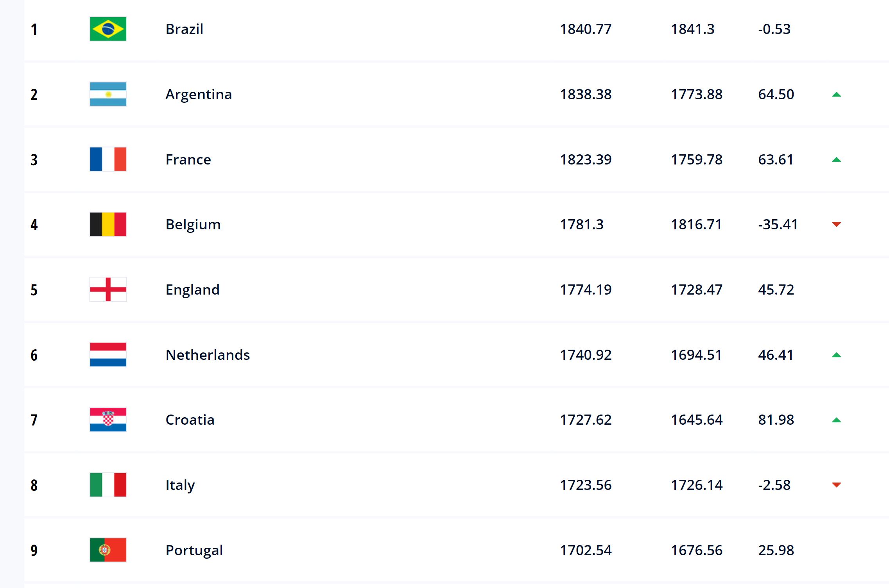Image resolution: width=889 pixels, height=588 pixels.
Task: Click the Brazil flag icon
Action: click(x=108, y=29)
